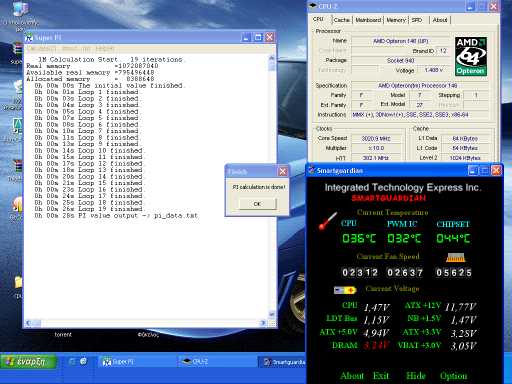Click the PWM IC temperature reading 032°C
The height and width of the screenshot is (384, 512).
(x=404, y=238)
